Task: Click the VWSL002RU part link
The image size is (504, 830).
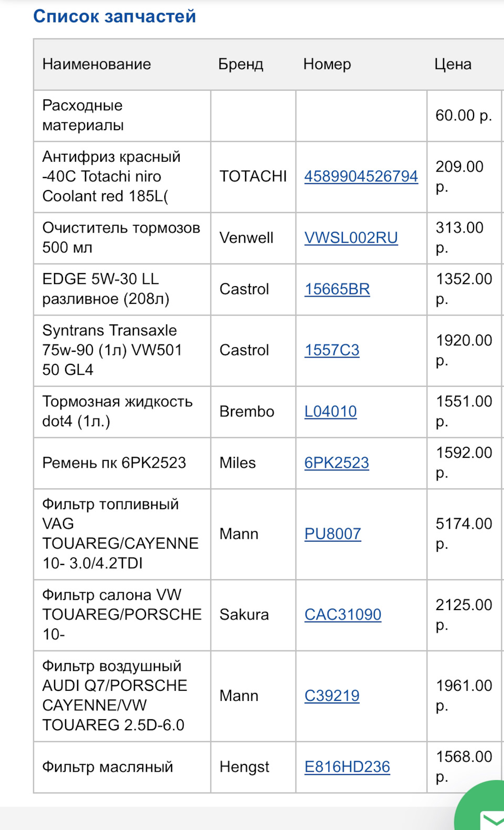Action: [351, 238]
